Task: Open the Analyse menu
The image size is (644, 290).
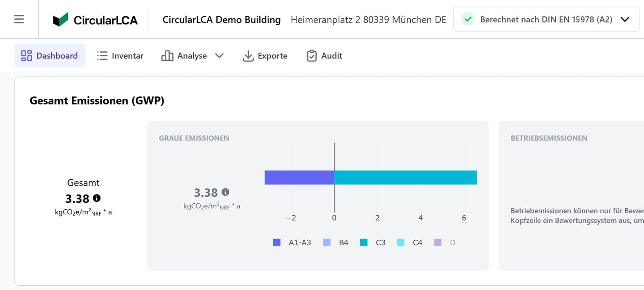Action: [192, 56]
